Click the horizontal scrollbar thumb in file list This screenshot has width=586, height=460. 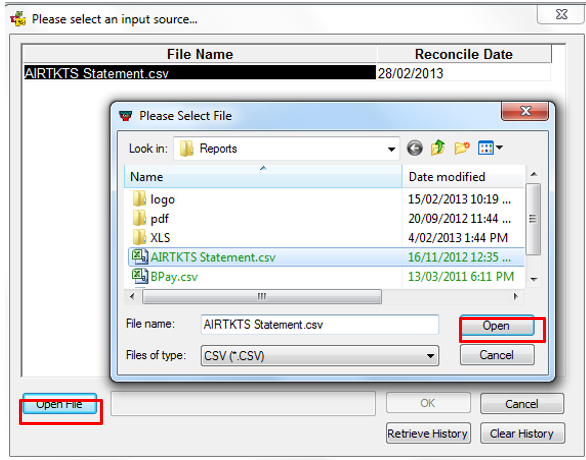pyautogui.click(x=262, y=296)
